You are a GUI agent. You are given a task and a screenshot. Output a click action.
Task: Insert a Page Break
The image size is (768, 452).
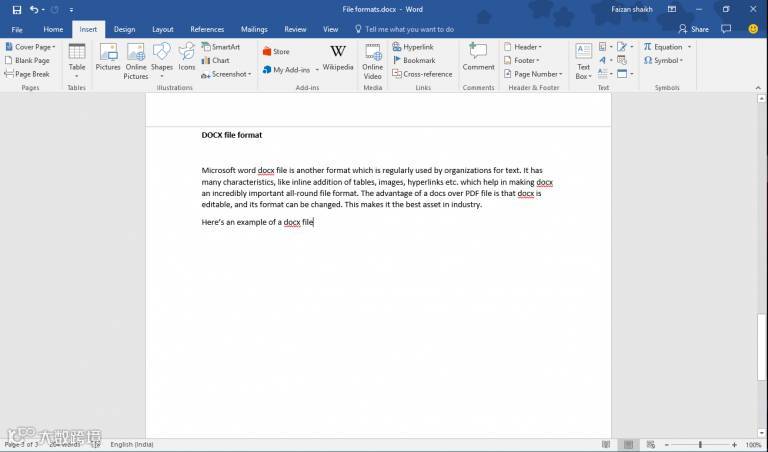[x=27, y=74]
